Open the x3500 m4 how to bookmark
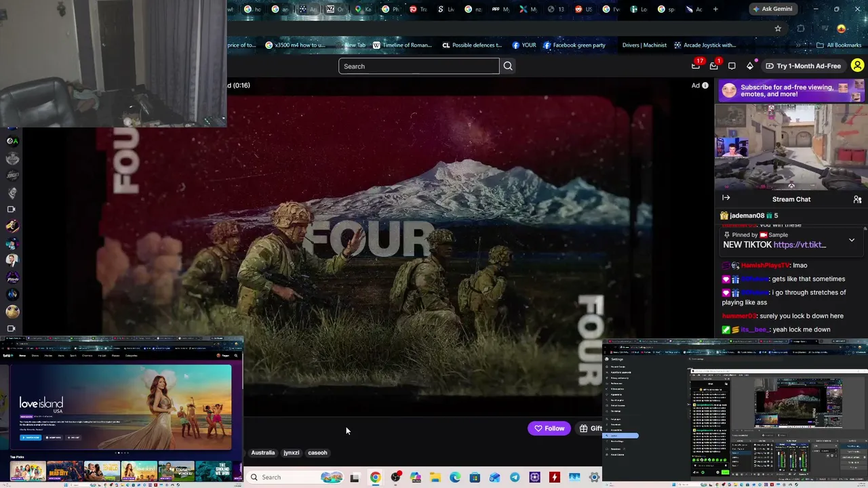The height and width of the screenshot is (488, 868). [x=295, y=45]
